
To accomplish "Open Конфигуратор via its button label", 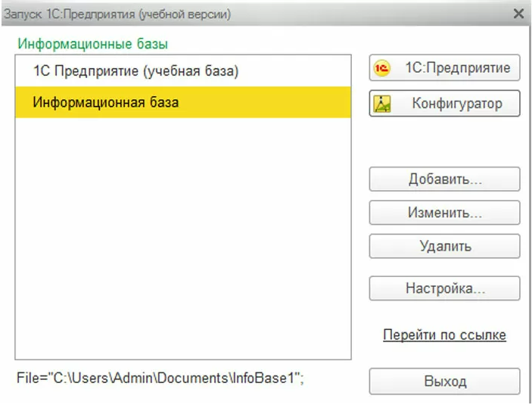I will (x=456, y=104).
